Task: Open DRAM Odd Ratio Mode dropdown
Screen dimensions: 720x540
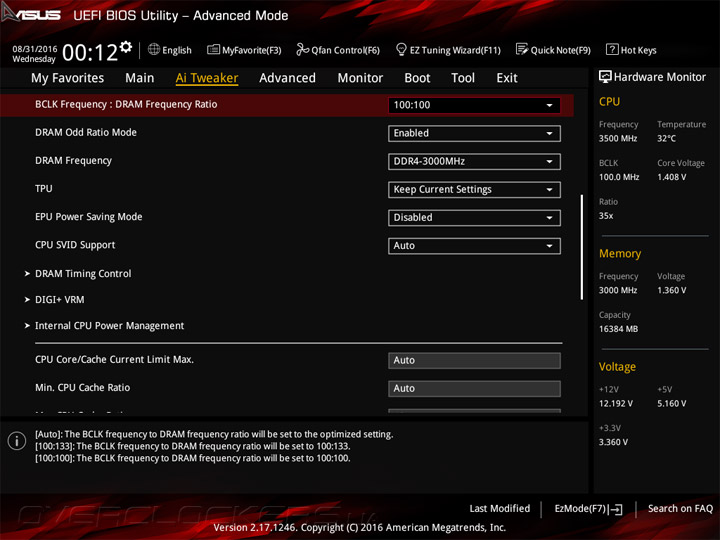Action: coord(474,133)
